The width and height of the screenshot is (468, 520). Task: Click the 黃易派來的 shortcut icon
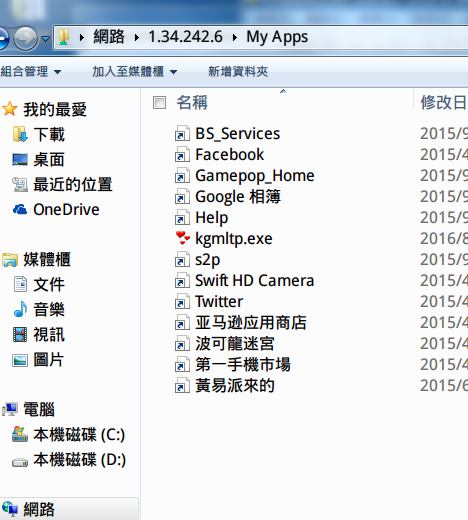pos(182,386)
